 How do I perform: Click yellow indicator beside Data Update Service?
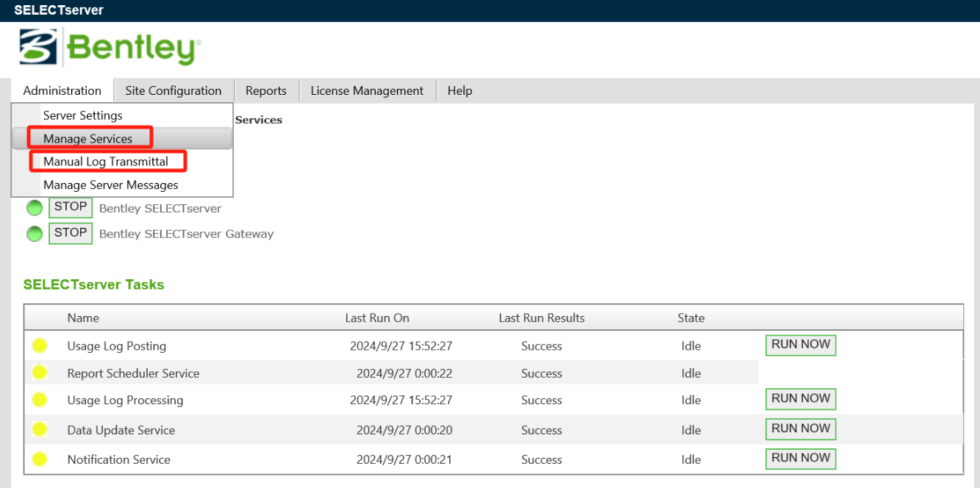pos(40,429)
